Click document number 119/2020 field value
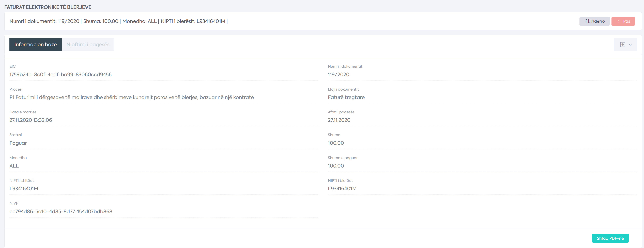Image resolution: width=644 pixels, height=248 pixels. coord(339,75)
